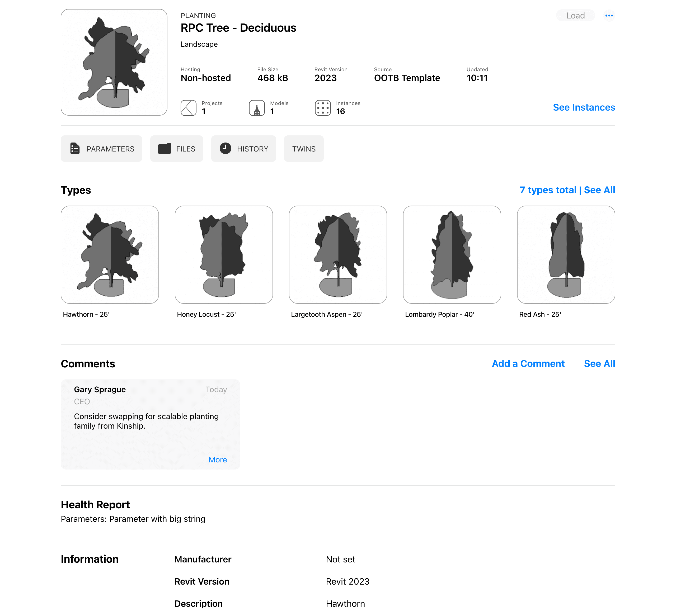Open See All comments link
Screen dimensions: 676x616
pos(599,364)
